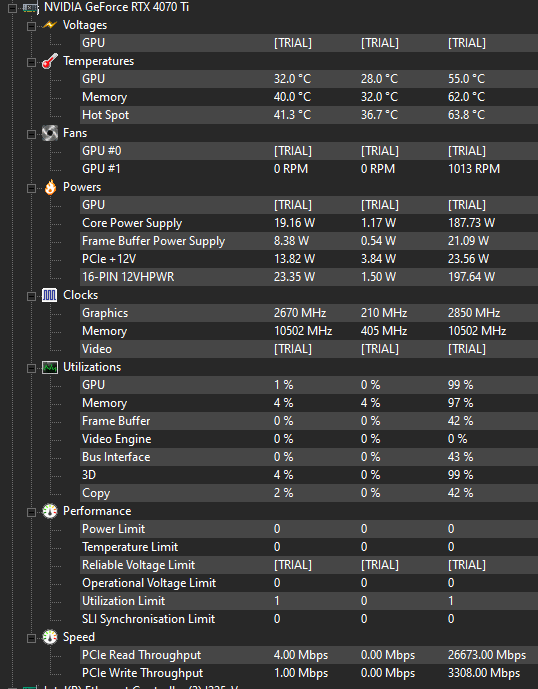
Task: Select the Utilization Limit row
Action: click(x=309, y=601)
